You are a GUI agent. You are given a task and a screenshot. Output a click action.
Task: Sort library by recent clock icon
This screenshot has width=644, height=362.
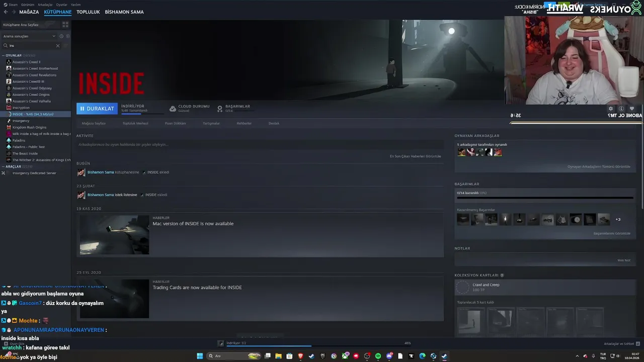(61, 36)
